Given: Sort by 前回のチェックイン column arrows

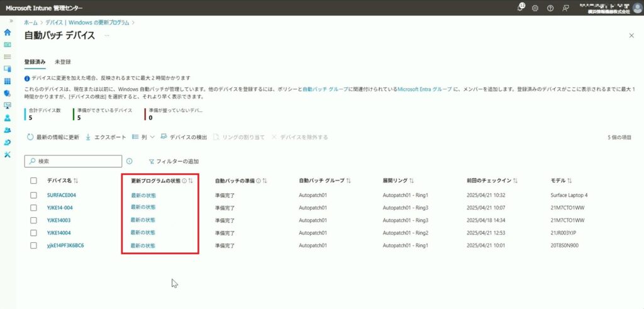Looking at the screenshot, I should 516,181.
